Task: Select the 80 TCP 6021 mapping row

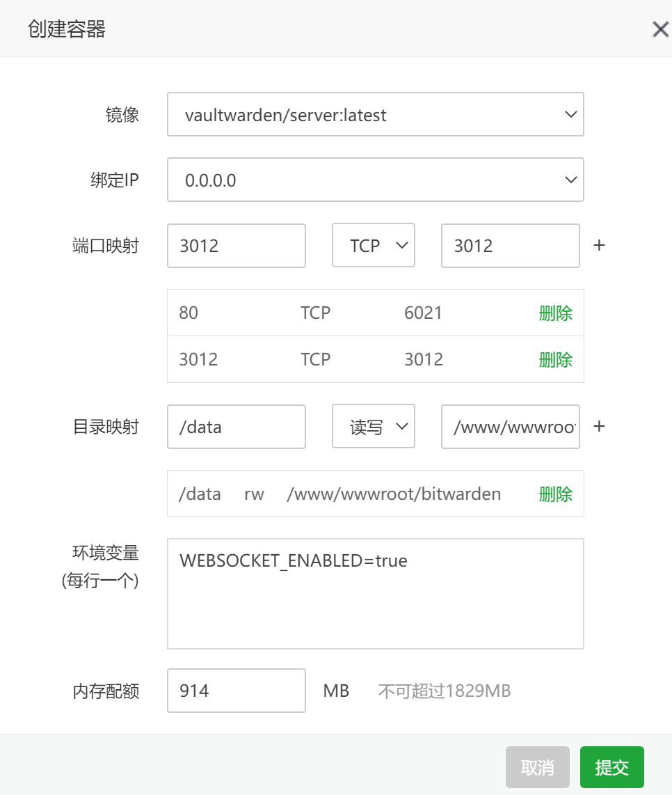Action: coord(348,313)
